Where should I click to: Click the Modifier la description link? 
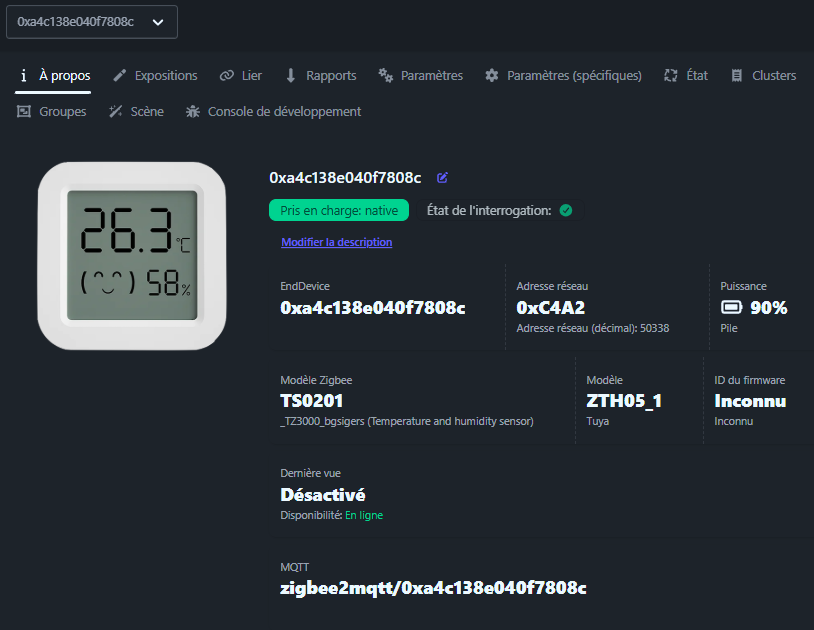point(336,242)
